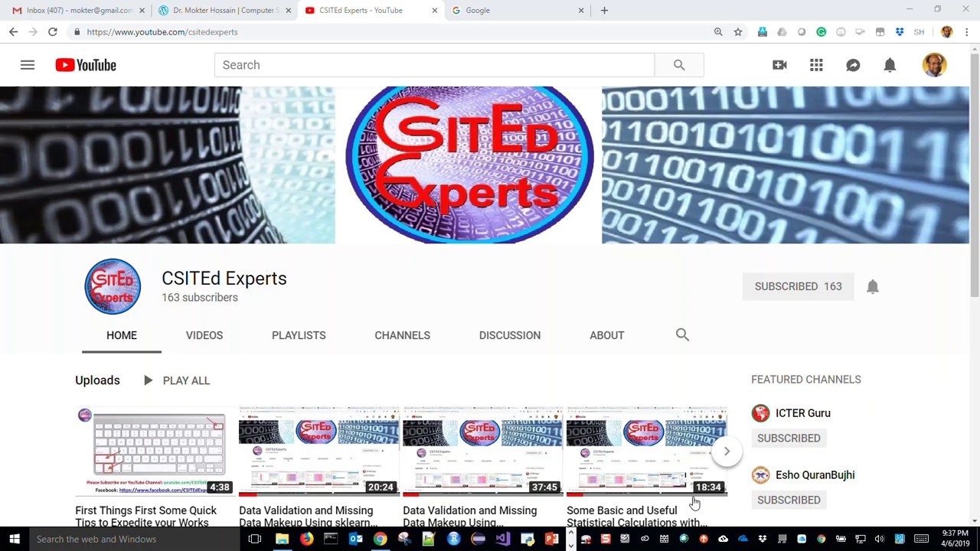
Task: Click taskbar 'Search the web and Windows' box
Action: 134,539
